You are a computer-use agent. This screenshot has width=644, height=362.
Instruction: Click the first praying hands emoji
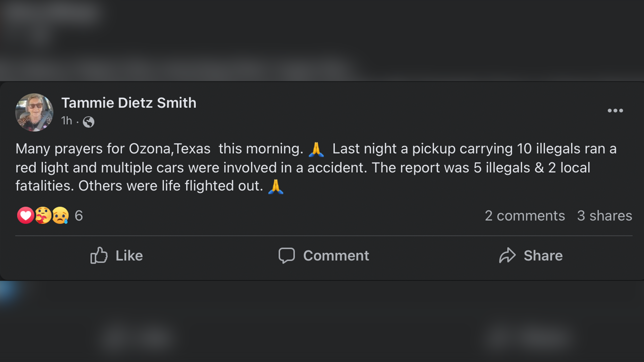click(x=316, y=149)
